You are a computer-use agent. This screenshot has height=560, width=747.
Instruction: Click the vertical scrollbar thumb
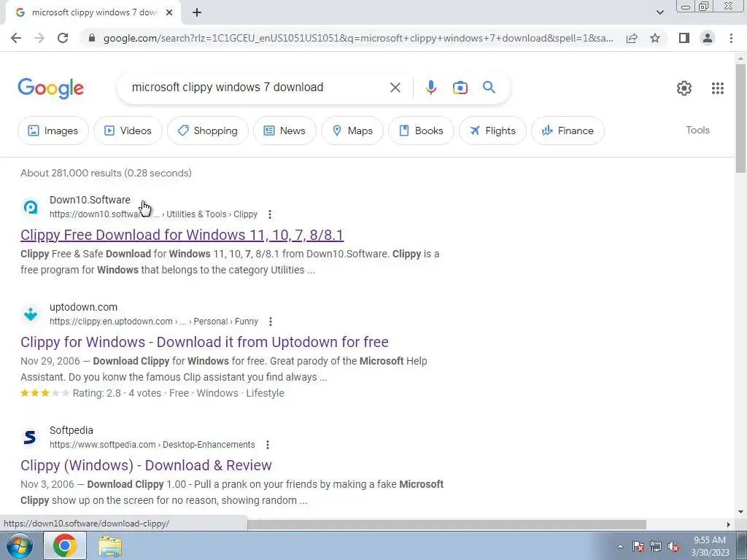pyautogui.click(x=740, y=118)
